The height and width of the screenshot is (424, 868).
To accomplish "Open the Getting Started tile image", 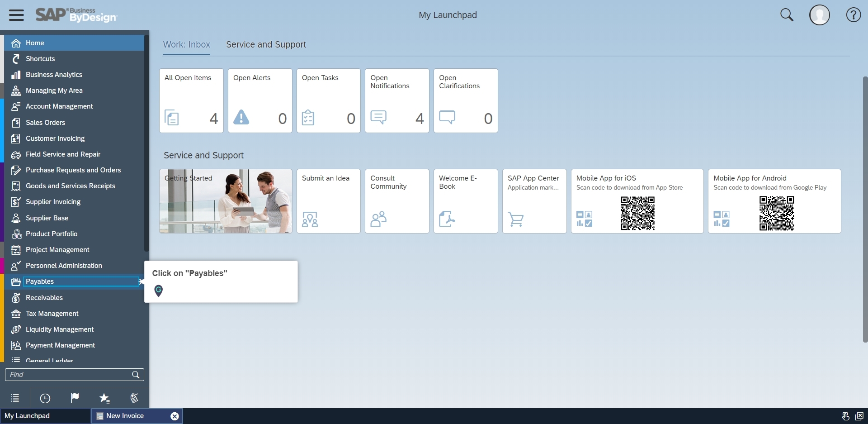I will (226, 201).
